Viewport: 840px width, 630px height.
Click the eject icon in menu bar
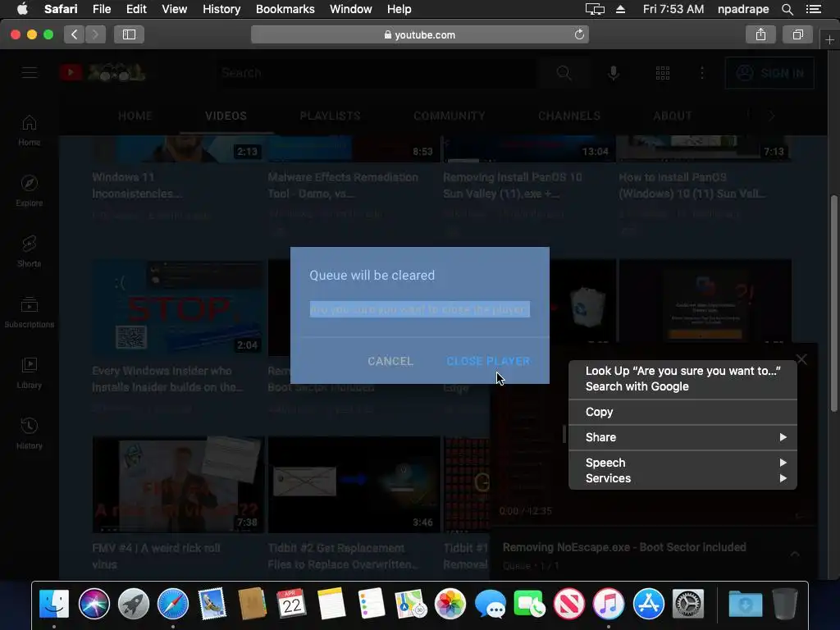coord(620,9)
